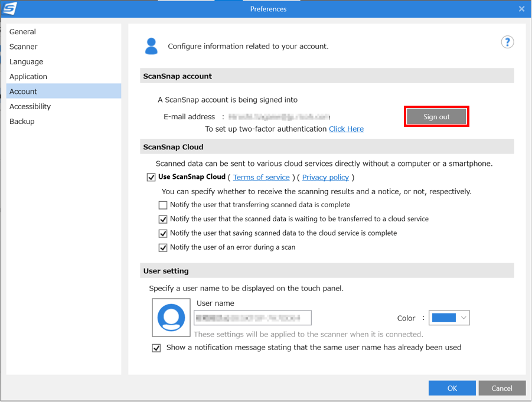Viewport: 532px width, 402px height.
Task: Cancel the Preferences dialog
Action: 502,388
